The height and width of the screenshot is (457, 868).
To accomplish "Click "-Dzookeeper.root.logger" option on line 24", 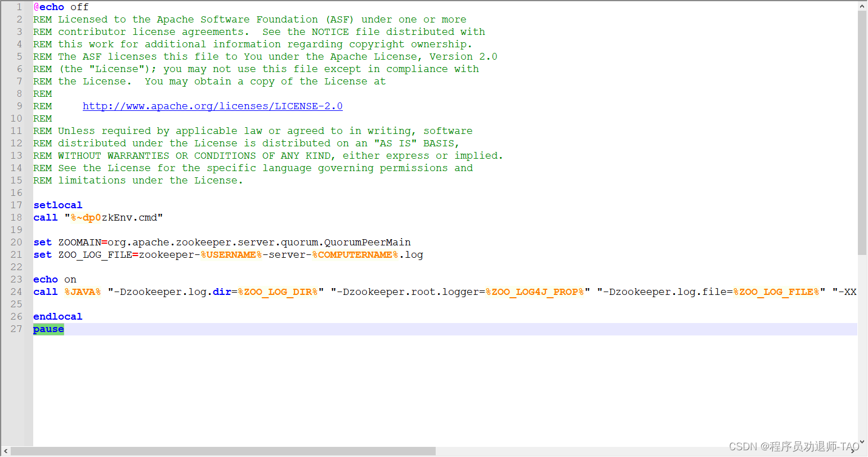I will 408,292.
